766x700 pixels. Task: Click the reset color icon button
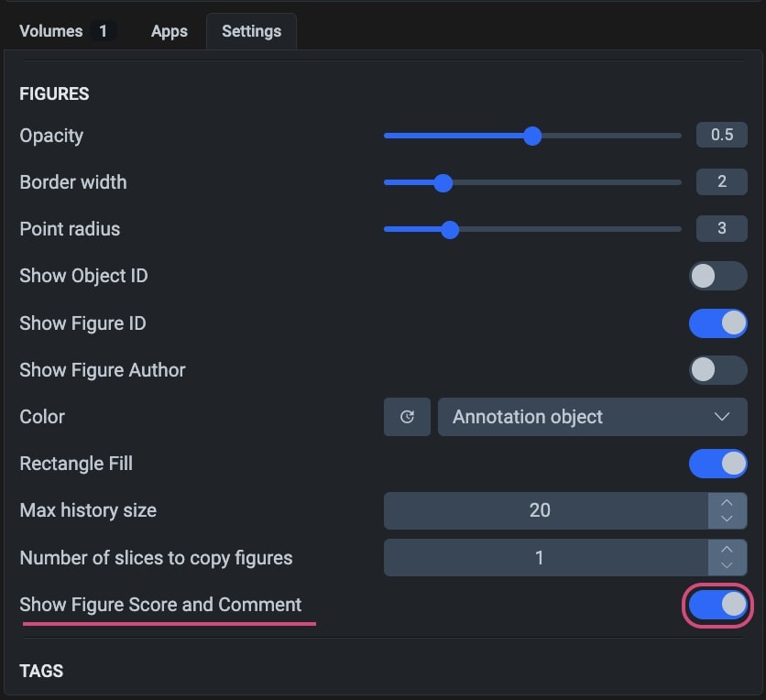[407, 417]
